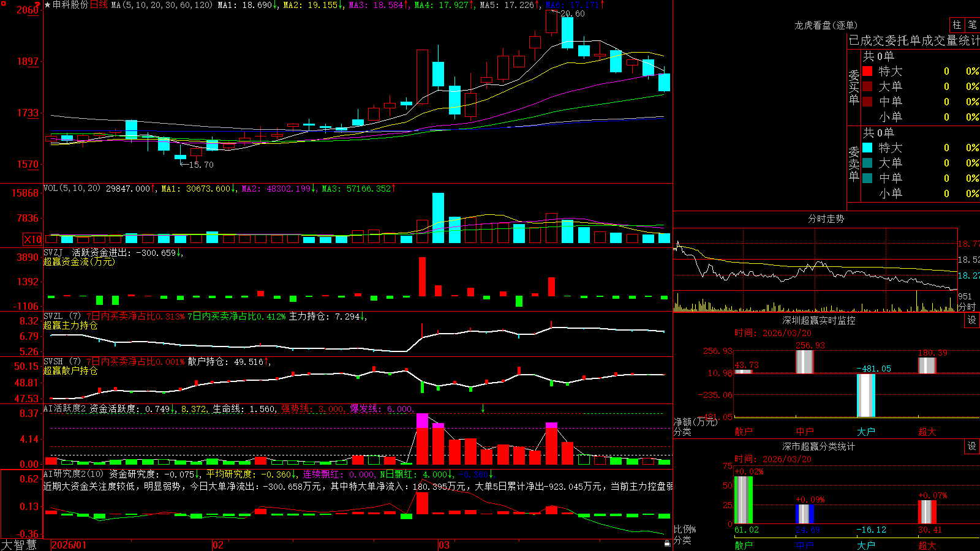The image size is (980, 551).
Task: Click the cyan 大户 bar showing -481.05
Action: click(866, 395)
